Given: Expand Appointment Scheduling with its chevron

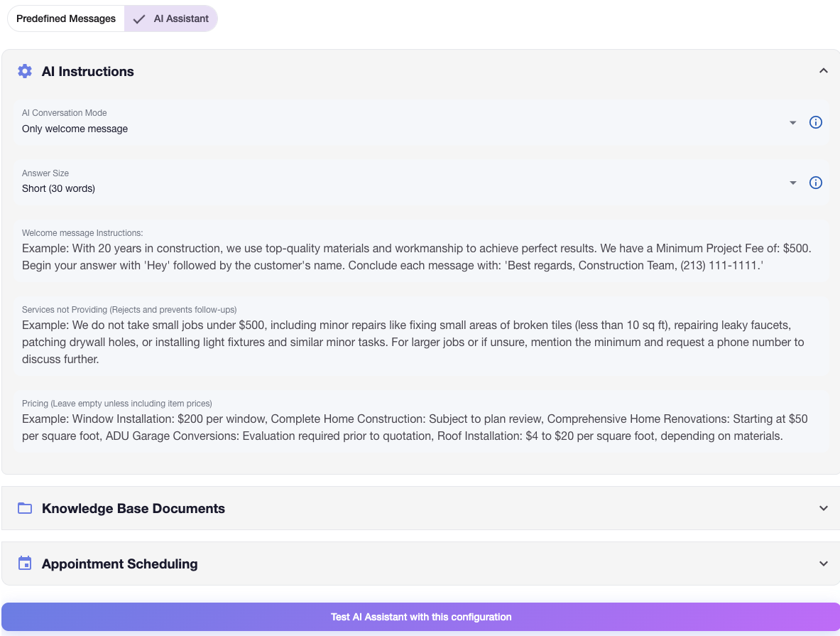Looking at the screenshot, I should pyautogui.click(x=823, y=564).
